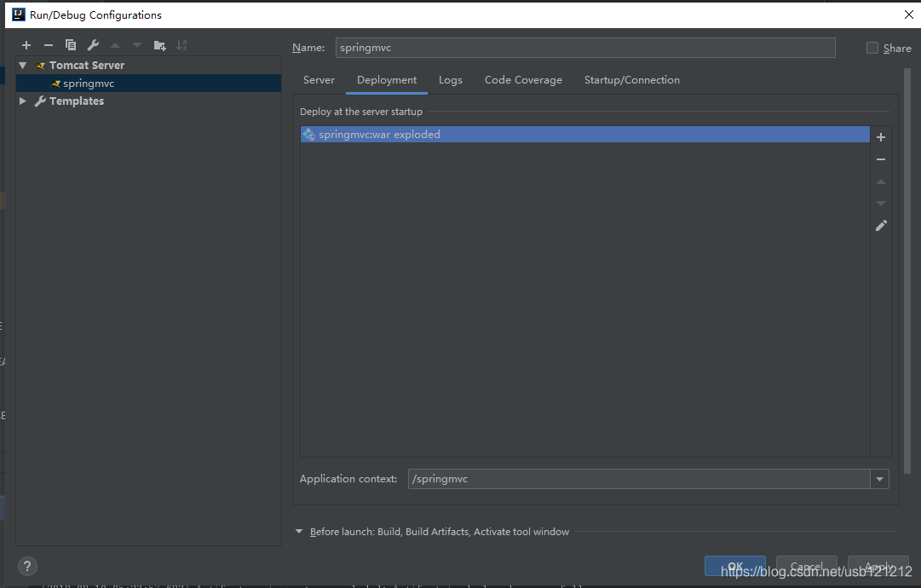Edit the selected deployment artifact
921x588 pixels.
881,226
